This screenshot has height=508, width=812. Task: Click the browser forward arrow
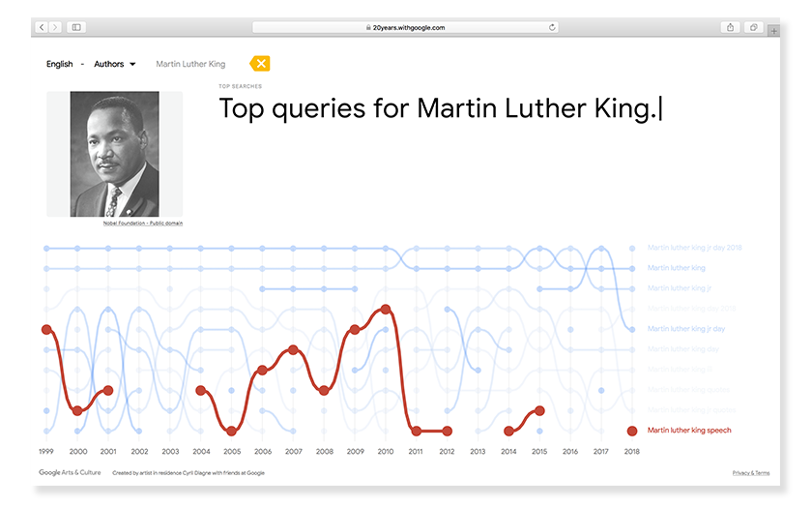point(55,27)
